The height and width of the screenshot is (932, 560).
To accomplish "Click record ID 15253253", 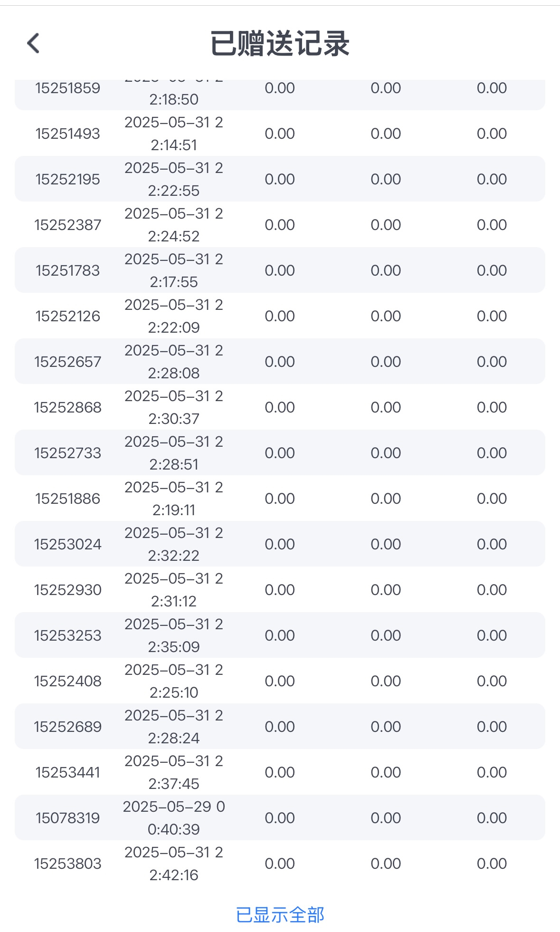I will (67, 635).
